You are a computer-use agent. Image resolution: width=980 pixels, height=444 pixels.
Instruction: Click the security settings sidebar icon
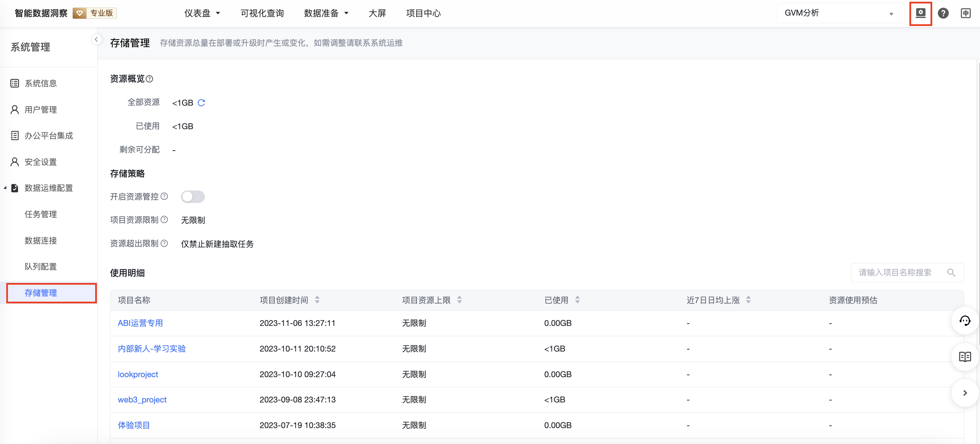pos(15,162)
